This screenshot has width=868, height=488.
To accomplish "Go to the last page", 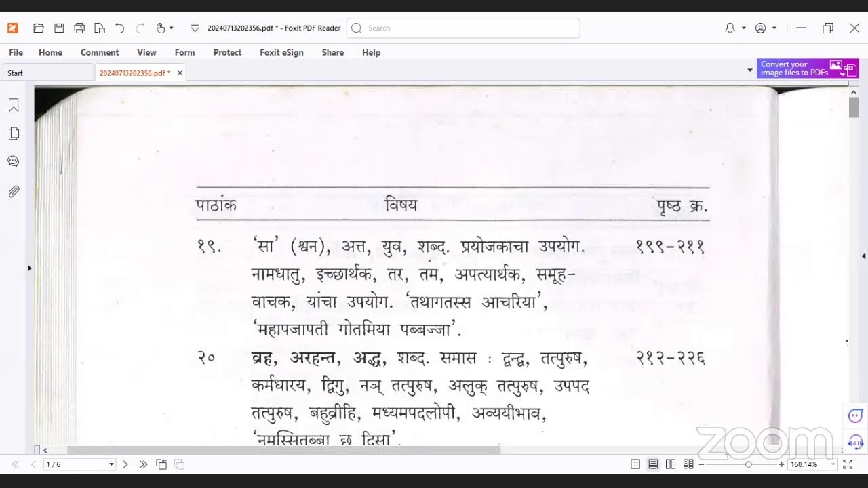I will coord(143,464).
